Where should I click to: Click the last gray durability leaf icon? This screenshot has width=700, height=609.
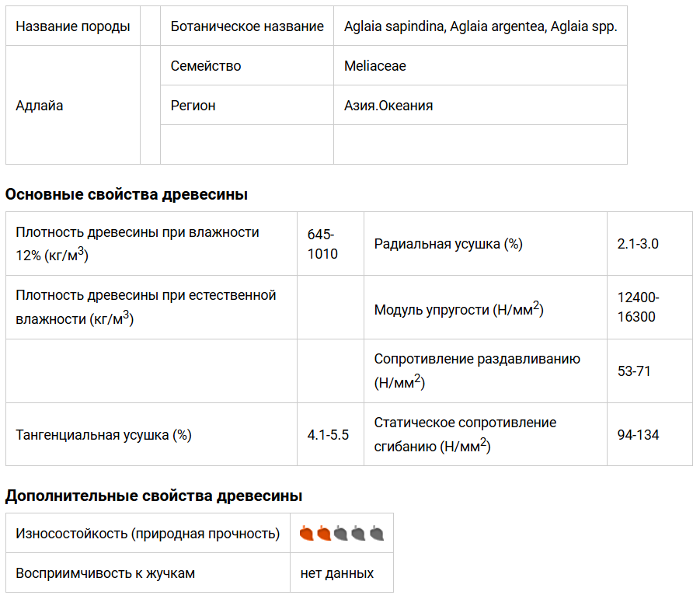point(377,534)
